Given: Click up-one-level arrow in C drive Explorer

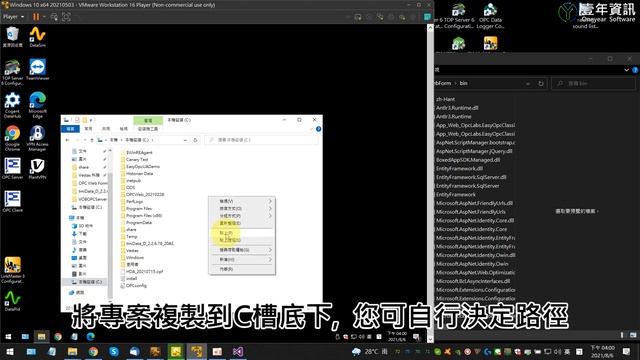Looking at the screenshot, I should pyautogui.click(x=92, y=140).
